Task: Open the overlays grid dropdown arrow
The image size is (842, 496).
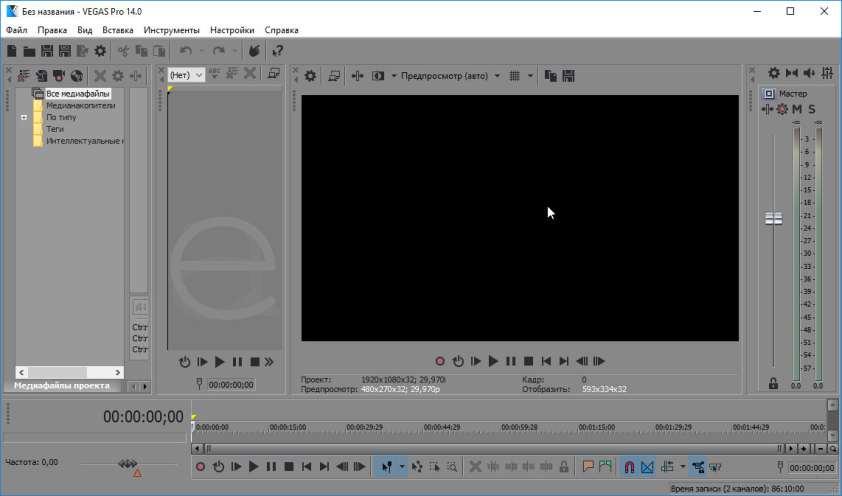Action: tap(530, 76)
